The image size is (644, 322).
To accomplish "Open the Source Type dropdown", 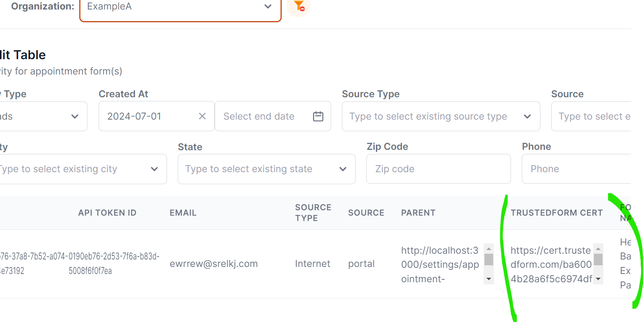I will point(527,116).
